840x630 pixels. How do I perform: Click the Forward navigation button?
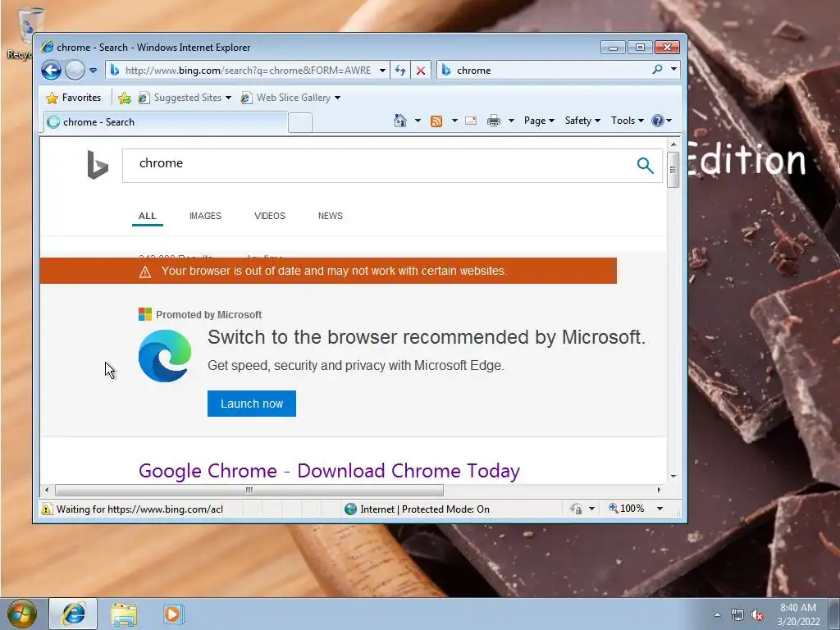(x=75, y=71)
